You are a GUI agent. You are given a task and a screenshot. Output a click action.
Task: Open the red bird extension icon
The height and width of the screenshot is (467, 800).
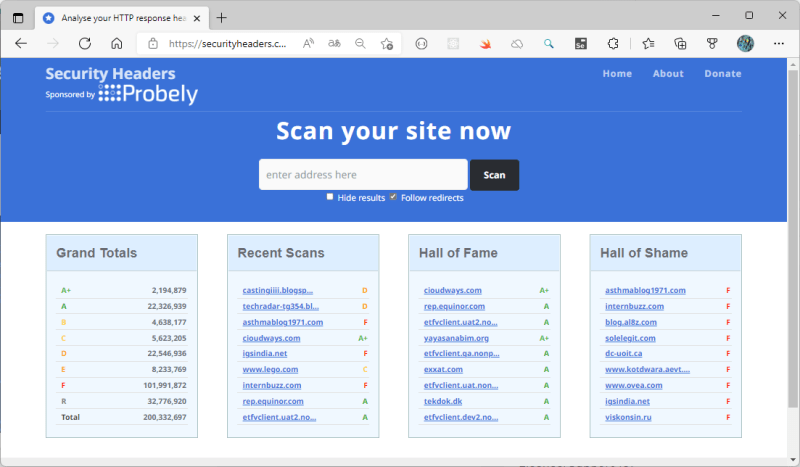click(485, 44)
